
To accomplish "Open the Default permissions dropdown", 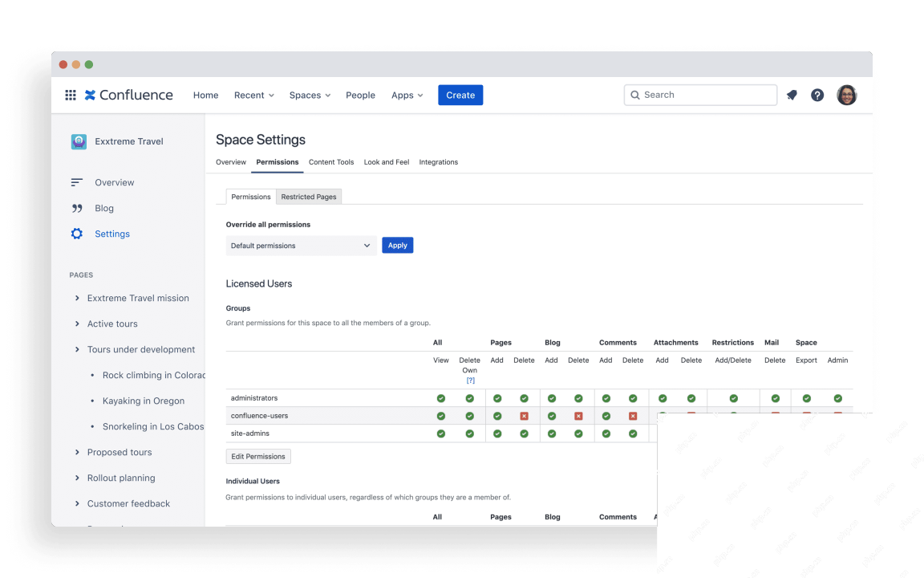I will tap(301, 246).
